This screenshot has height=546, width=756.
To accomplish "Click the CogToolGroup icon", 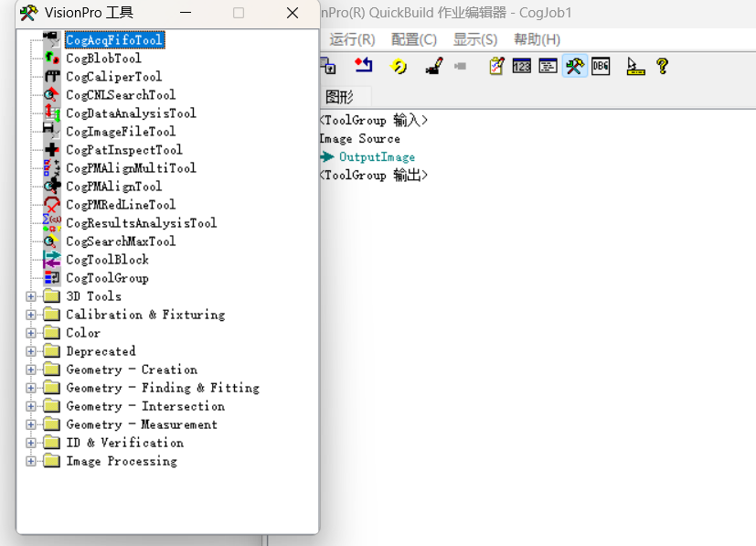I will 51,278.
